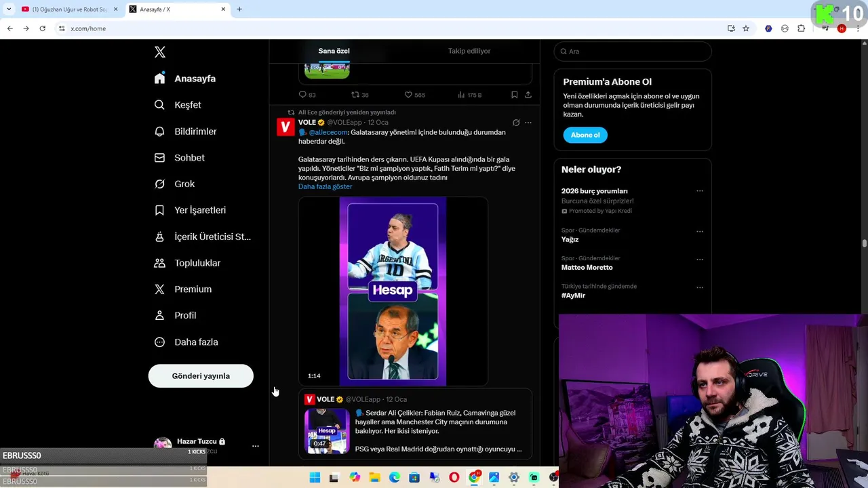Go back in the browser
The image size is (868, 488).
tap(9, 28)
